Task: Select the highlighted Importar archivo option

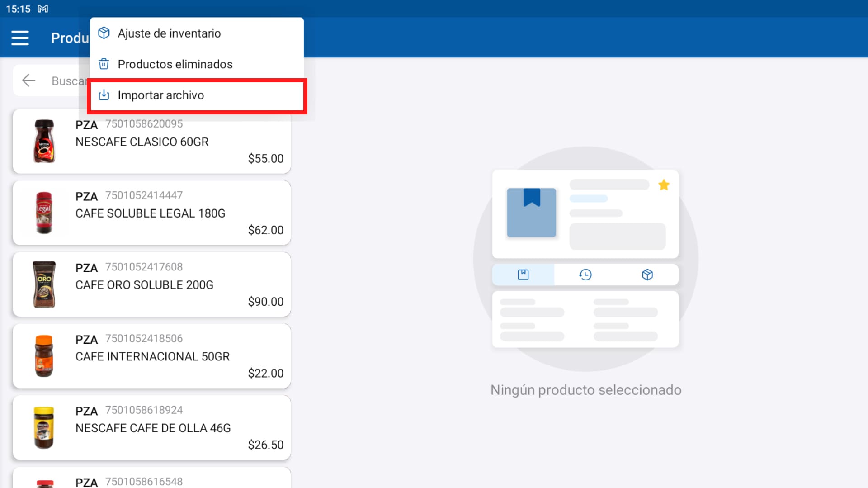Action: point(161,95)
